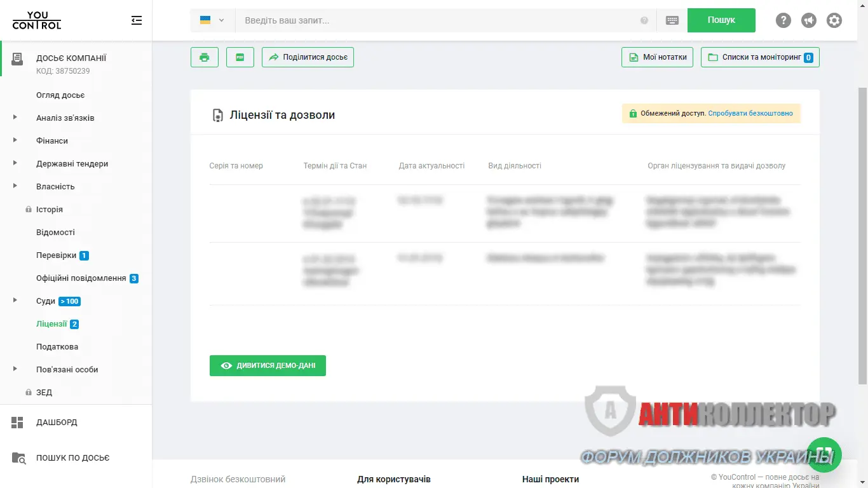Open announcements megaphone icon
The image size is (868, 488).
808,20
